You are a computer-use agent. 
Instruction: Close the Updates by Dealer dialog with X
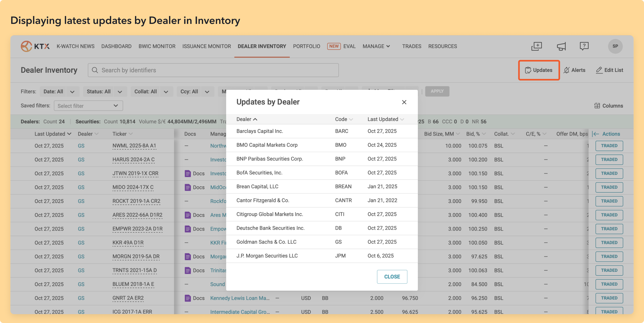click(x=404, y=102)
